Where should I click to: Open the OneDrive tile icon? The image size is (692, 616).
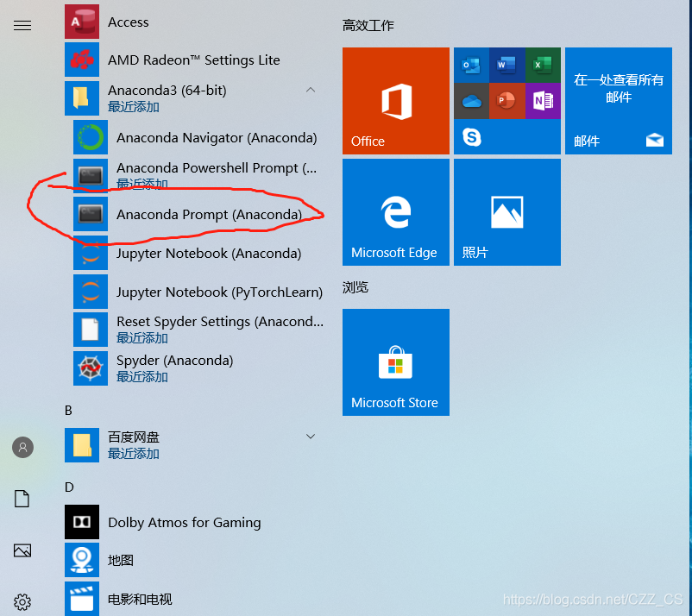pos(471,101)
